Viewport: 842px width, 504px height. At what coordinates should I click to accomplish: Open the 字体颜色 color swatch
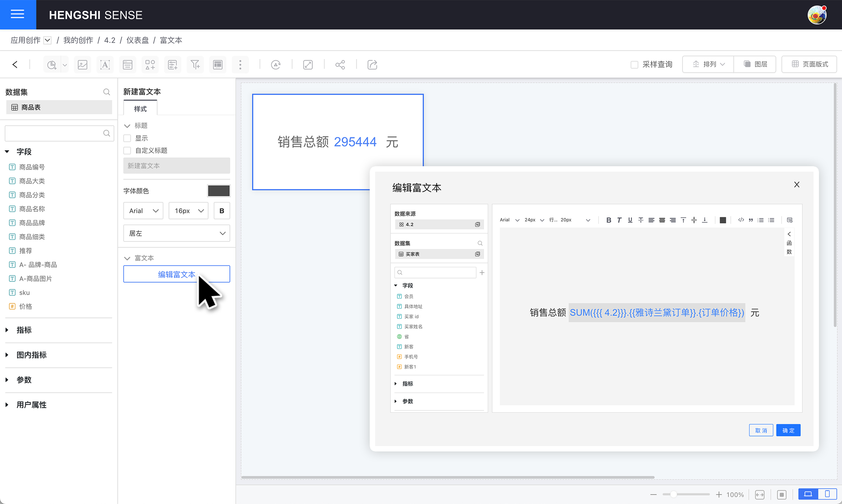[219, 191]
